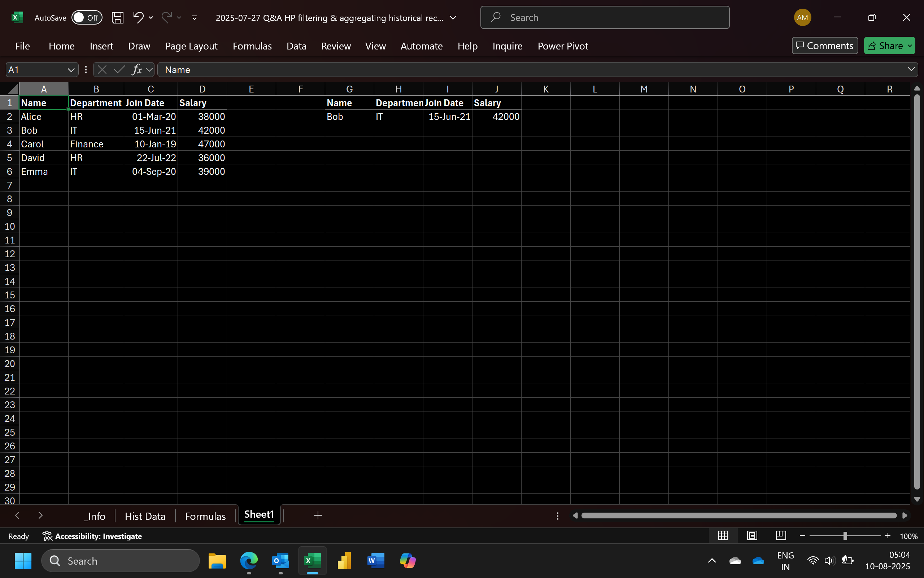Switch to Normal view icon

point(723,536)
